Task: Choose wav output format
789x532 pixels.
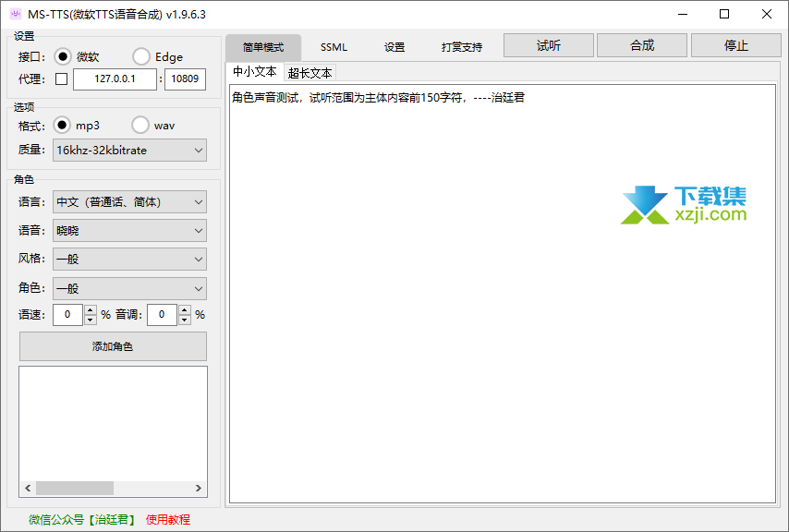Action: click(x=140, y=126)
